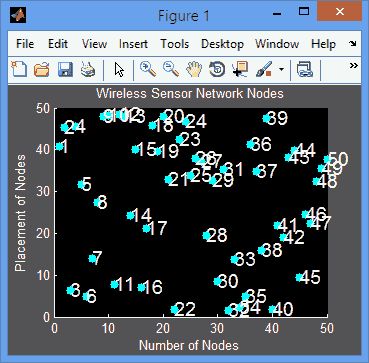Enable the Rotate 3D tool
Viewport: 369px width, 363px height.
click(217, 70)
